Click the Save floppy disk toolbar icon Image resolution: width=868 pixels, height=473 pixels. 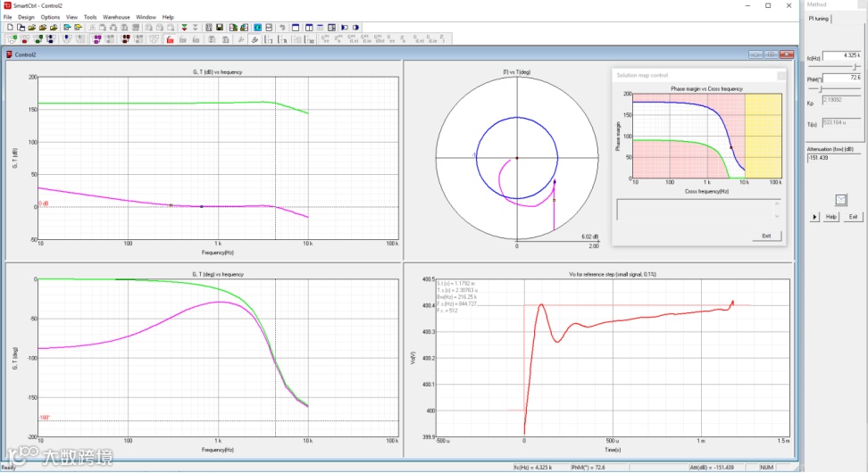point(219,28)
